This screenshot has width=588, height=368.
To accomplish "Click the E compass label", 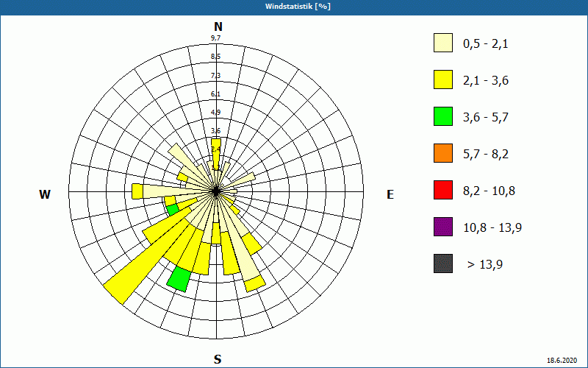I will click(390, 194).
